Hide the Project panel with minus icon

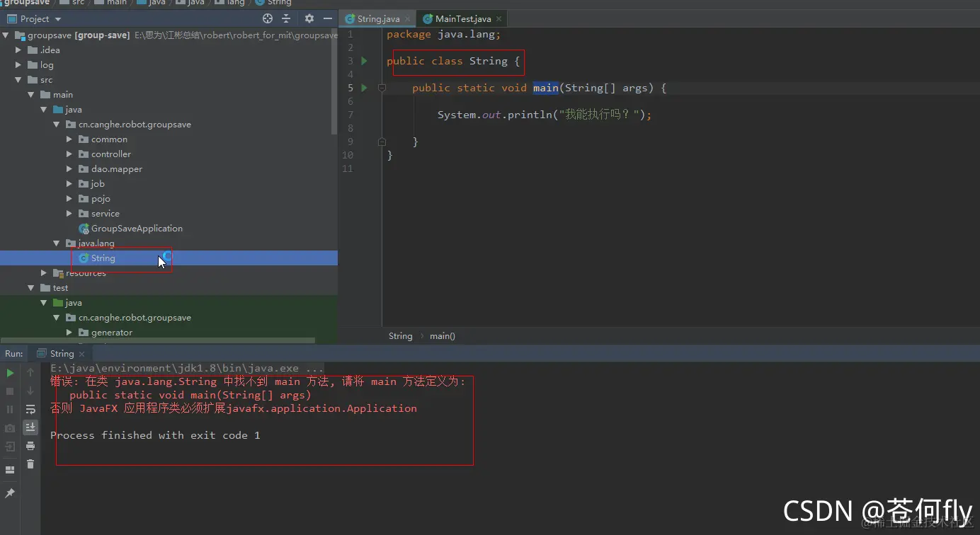pyautogui.click(x=326, y=19)
